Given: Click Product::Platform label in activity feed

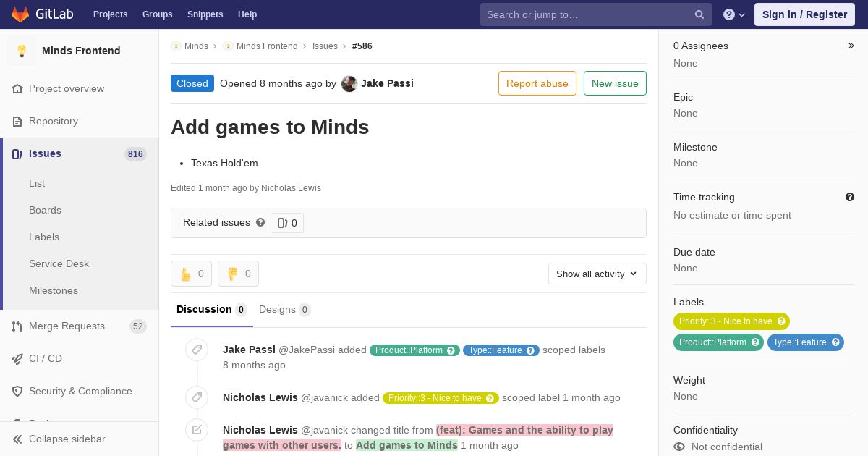Looking at the screenshot, I should [x=414, y=350].
